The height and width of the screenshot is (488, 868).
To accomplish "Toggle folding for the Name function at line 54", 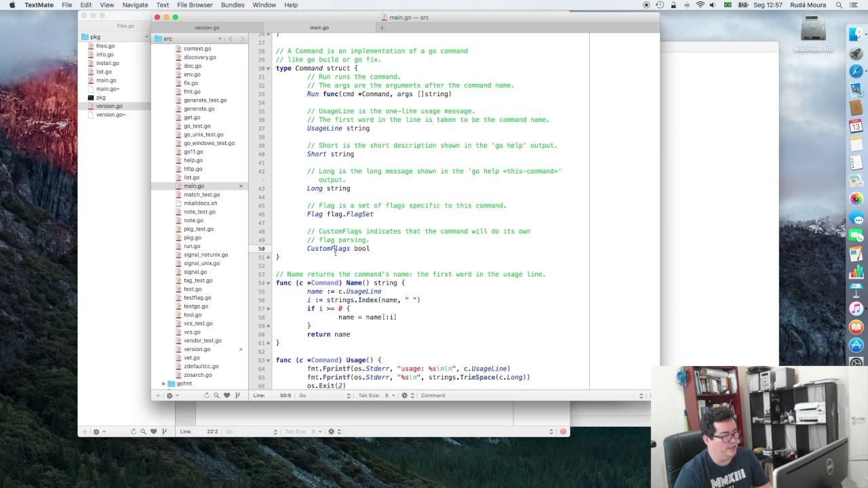I will click(x=269, y=283).
